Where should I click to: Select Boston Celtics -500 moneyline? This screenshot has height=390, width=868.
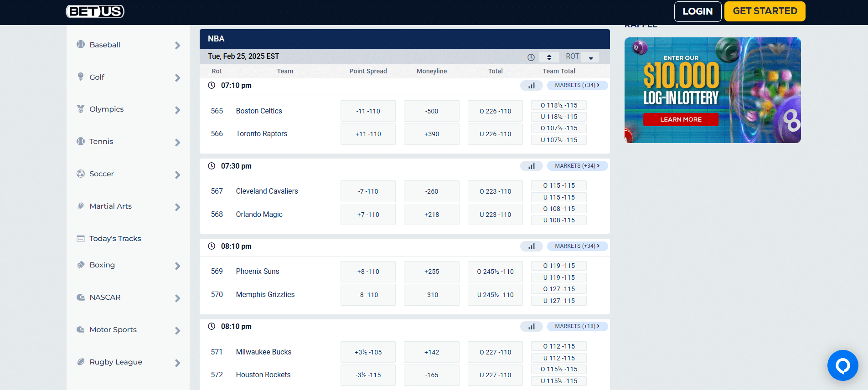(432, 111)
